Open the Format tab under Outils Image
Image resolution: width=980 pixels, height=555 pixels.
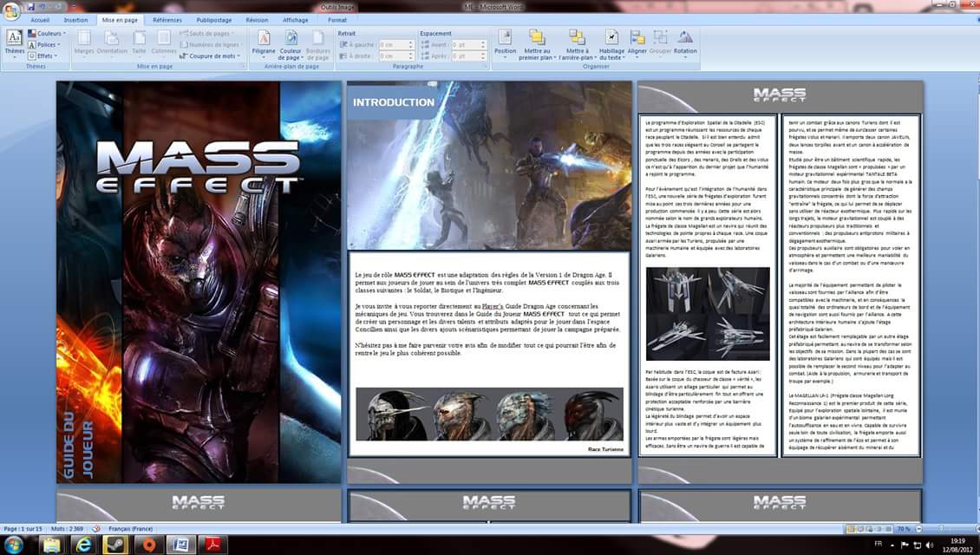[x=336, y=20]
